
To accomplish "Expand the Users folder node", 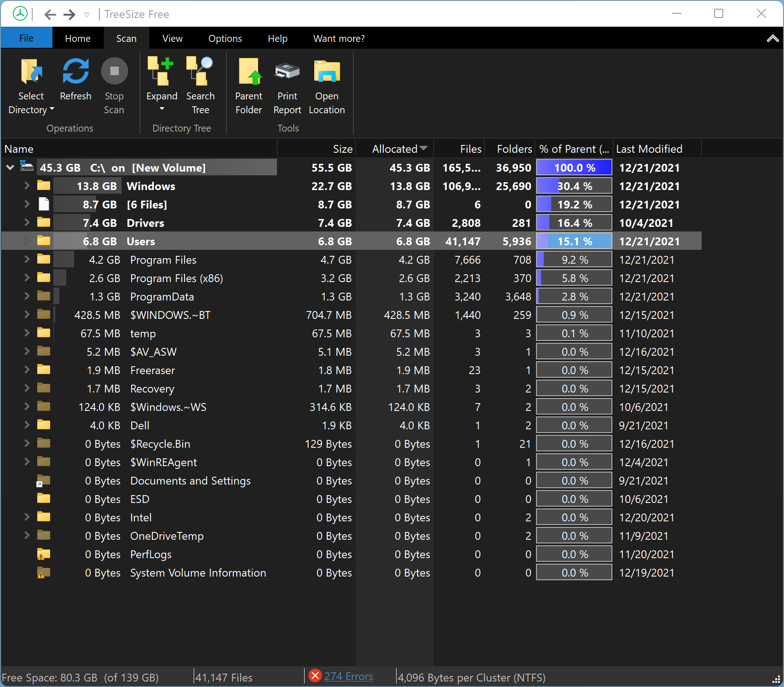I will [x=27, y=241].
